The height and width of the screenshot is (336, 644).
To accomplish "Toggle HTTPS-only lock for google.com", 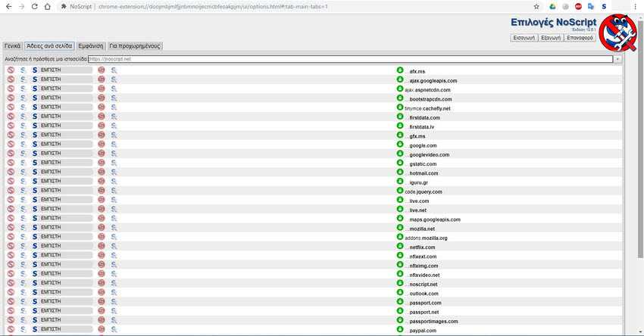I will 400,145.
